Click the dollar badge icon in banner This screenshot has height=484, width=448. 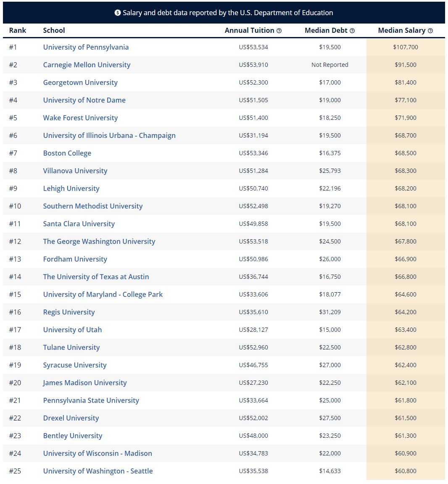click(118, 13)
